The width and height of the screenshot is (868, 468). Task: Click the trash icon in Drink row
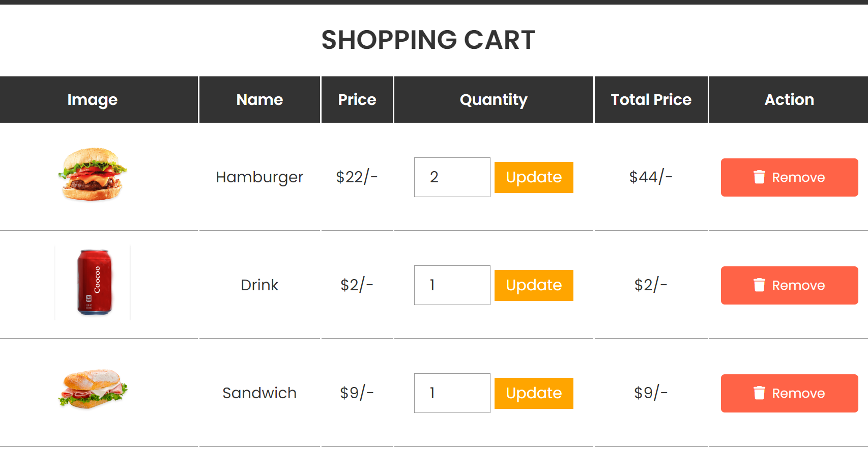click(759, 285)
